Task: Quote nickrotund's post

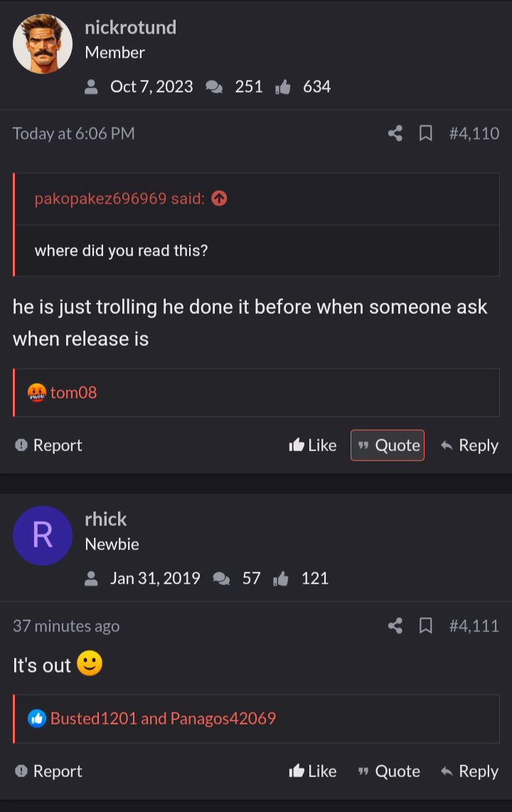Action: coord(388,445)
